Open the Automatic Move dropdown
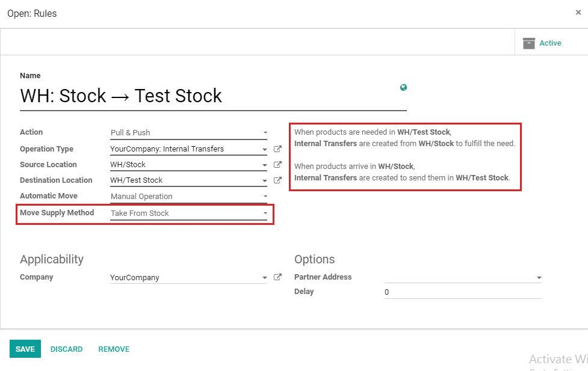 (188, 197)
